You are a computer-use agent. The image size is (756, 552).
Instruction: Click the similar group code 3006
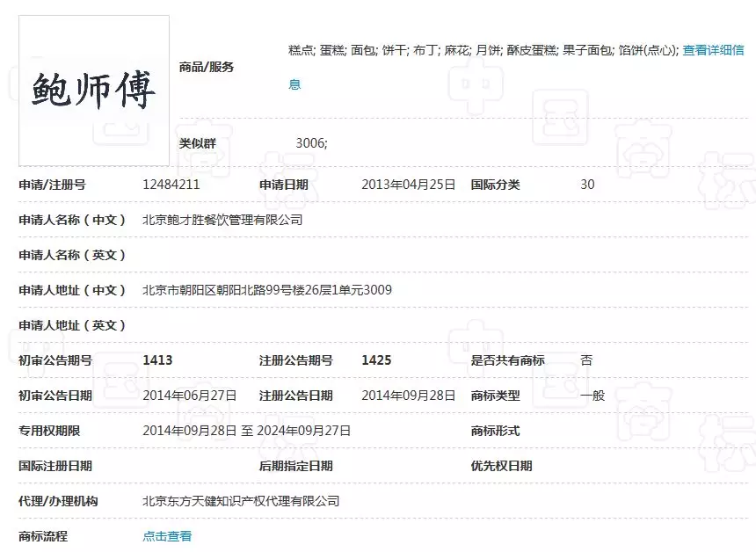[x=311, y=143]
